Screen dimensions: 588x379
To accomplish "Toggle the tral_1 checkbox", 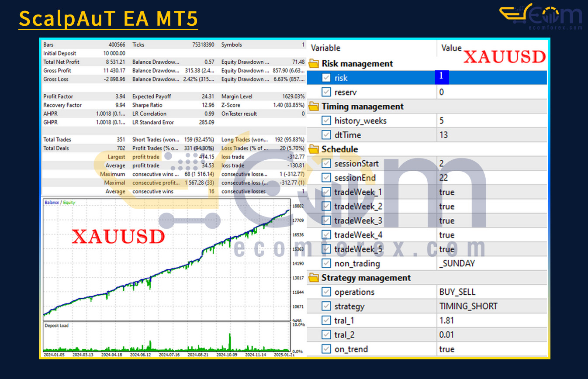I will [x=326, y=320].
